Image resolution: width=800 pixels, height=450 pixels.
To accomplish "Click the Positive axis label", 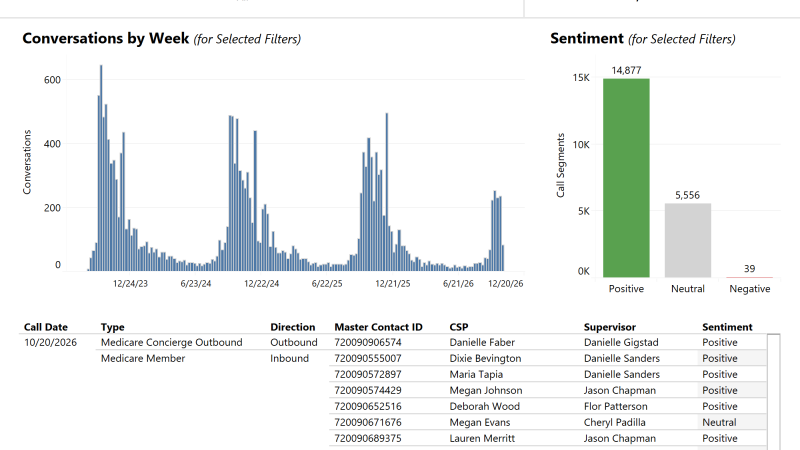I will pos(626,289).
